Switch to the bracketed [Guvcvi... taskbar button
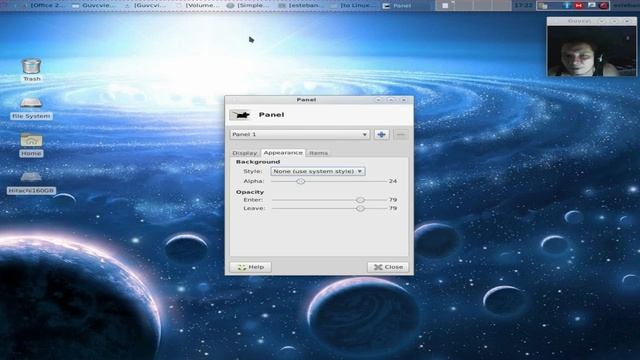Screen dimensions: 640x360 pyautogui.click(x=147, y=5)
